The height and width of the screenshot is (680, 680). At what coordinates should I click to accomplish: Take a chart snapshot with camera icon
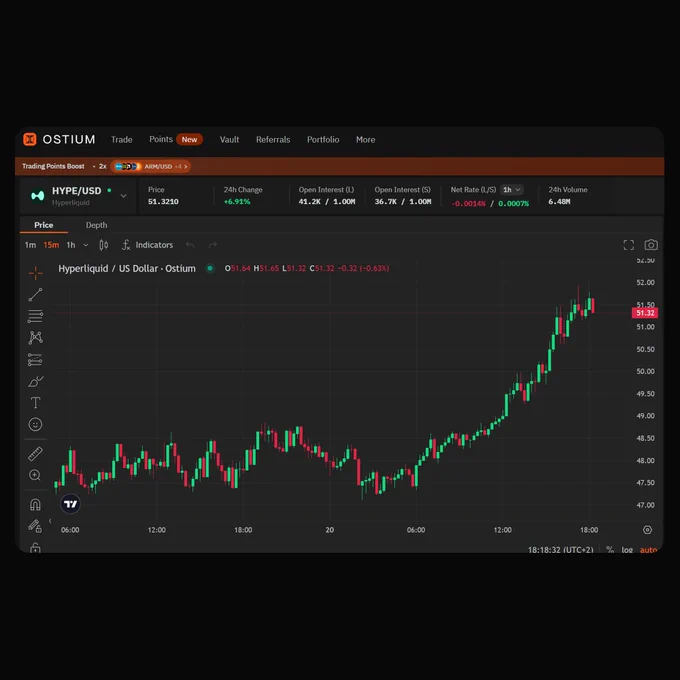pyautogui.click(x=651, y=245)
